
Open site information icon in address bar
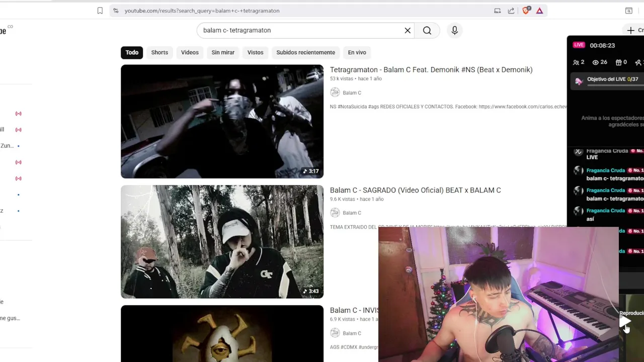pos(116,11)
